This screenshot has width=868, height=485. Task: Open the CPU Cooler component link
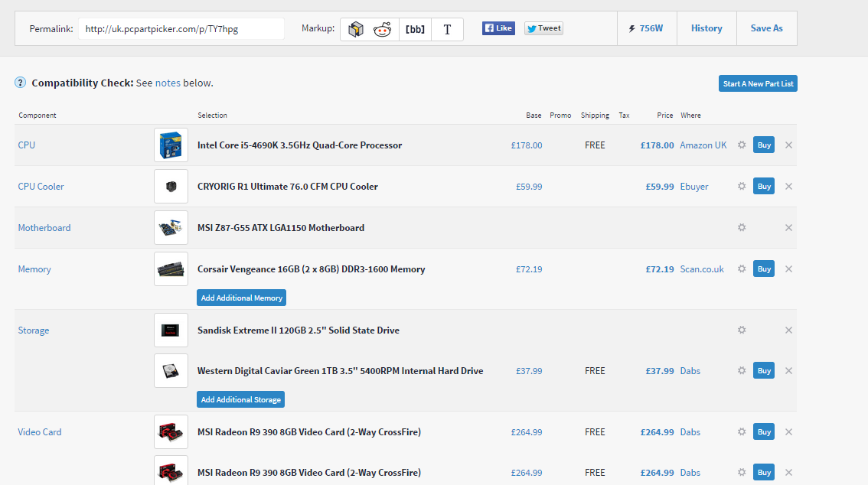pos(41,187)
